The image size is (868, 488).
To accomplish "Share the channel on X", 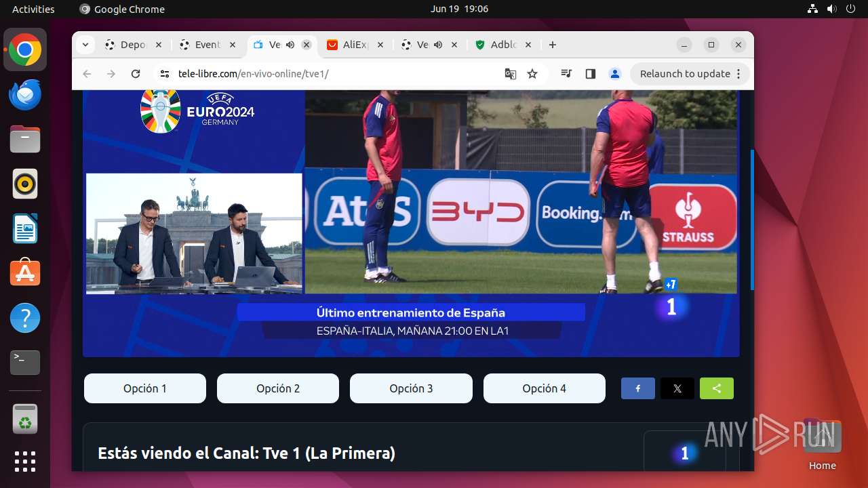I will pos(677,388).
